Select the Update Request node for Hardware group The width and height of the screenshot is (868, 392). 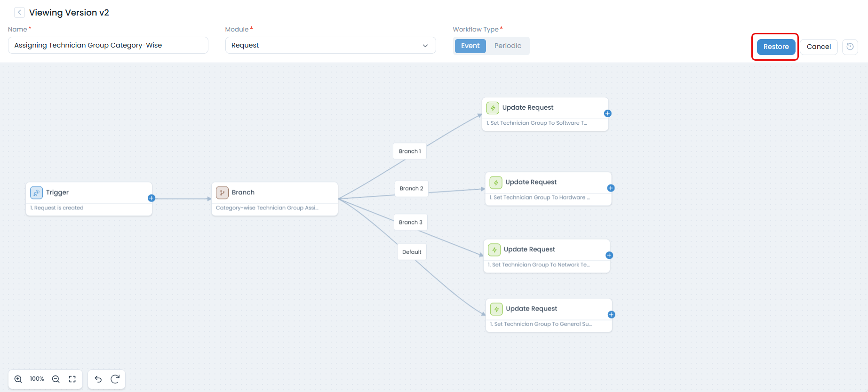click(x=548, y=188)
